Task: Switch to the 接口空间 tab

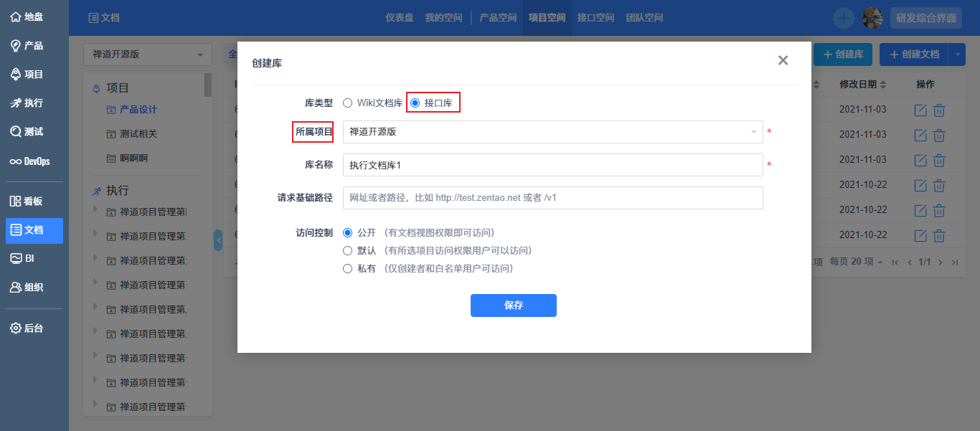Action: [595, 17]
